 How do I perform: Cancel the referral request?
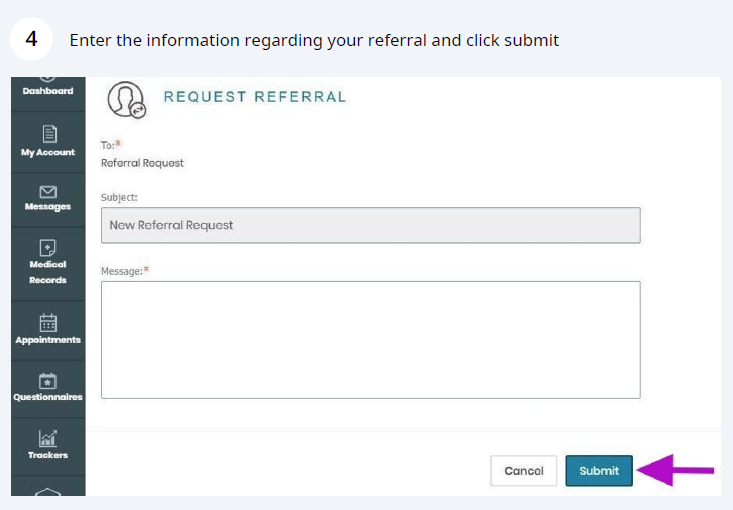tap(524, 471)
